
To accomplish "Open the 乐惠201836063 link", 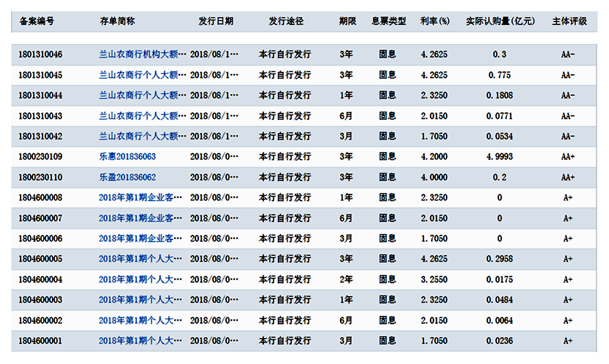I will [x=127, y=157].
